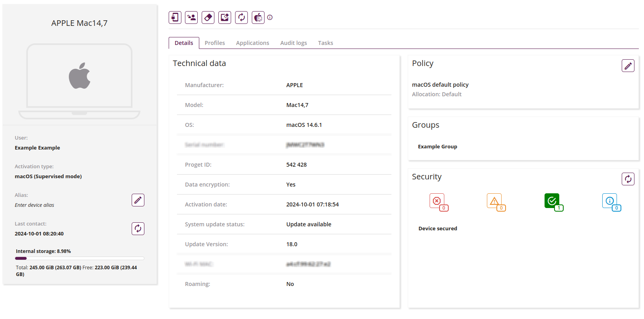Click the small info circle icon in toolbar
Viewport: 644px width, 319px height.
coord(270,18)
